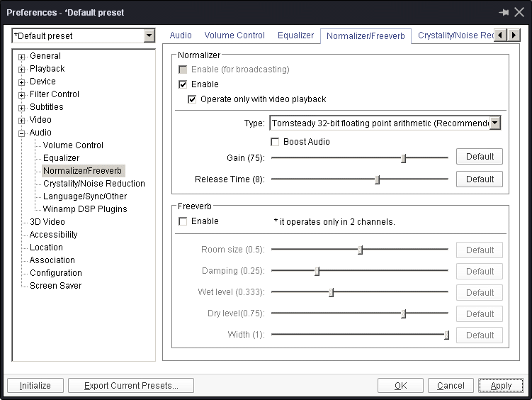This screenshot has height=400, width=532.
Task: Enable the Freeverb effect checkbox
Action: pos(183,221)
